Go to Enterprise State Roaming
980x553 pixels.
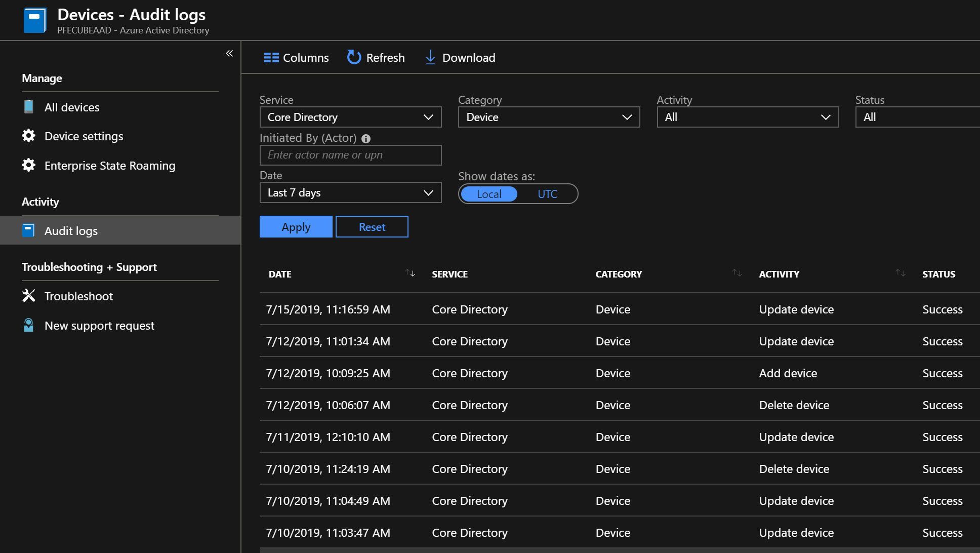point(110,166)
